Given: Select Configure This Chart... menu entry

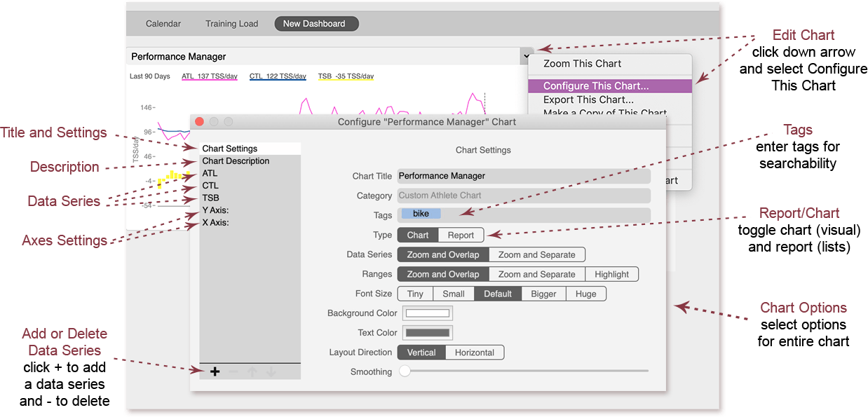Looking at the screenshot, I should click(610, 86).
